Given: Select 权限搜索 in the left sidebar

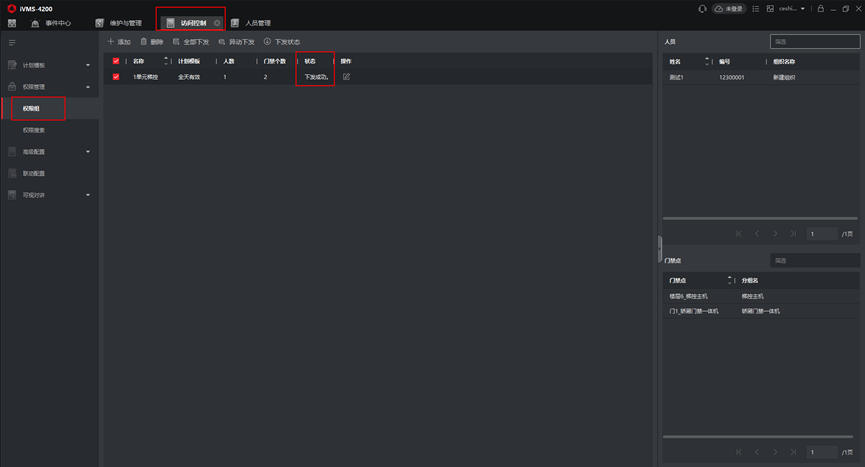Looking at the screenshot, I should 34,130.
